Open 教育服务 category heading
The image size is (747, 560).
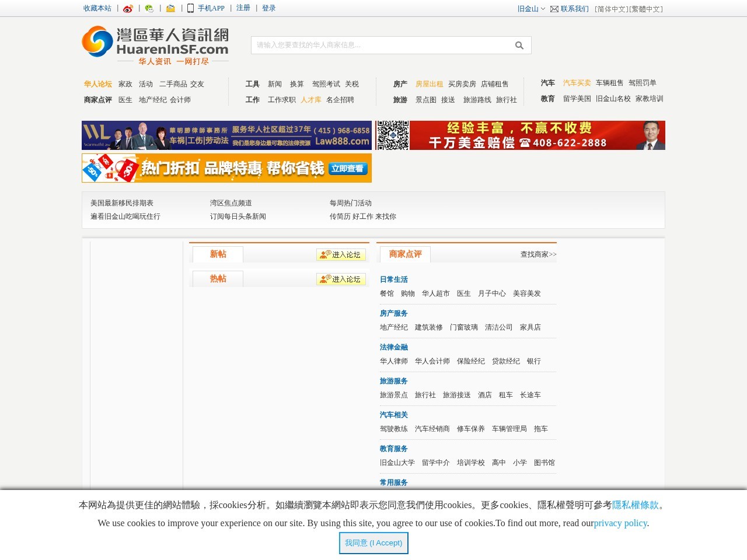(x=394, y=449)
